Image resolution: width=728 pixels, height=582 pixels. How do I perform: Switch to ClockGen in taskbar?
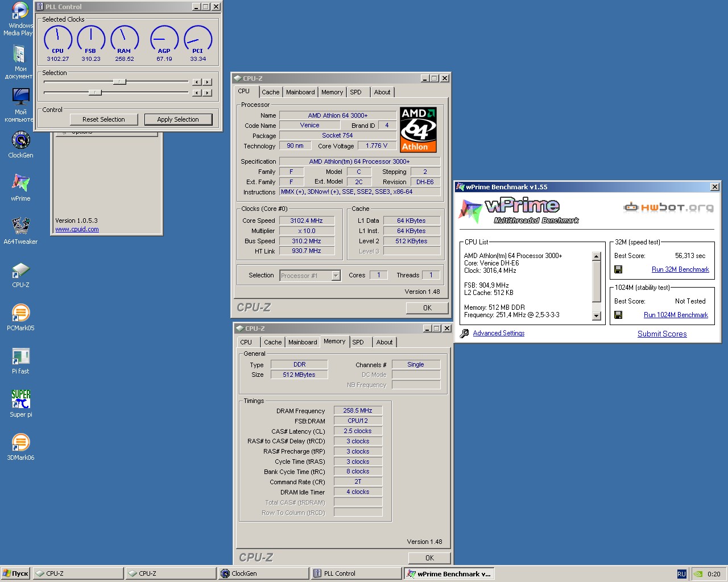pyautogui.click(x=263, y=573)
